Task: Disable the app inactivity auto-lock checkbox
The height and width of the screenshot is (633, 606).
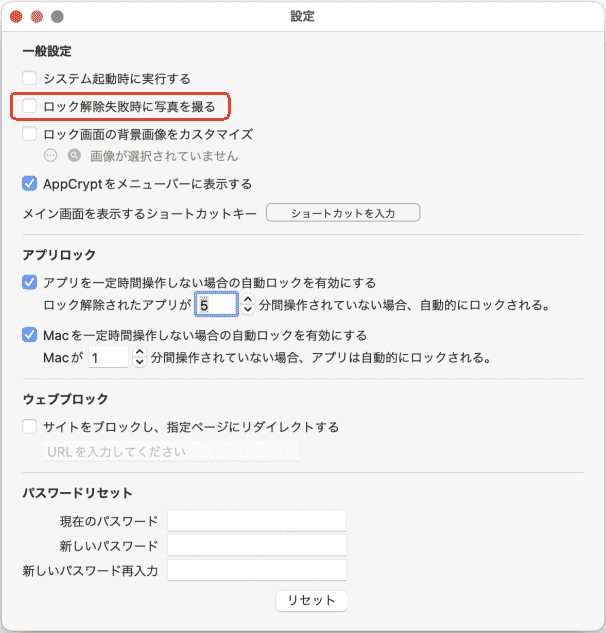Action: [30, 283]
